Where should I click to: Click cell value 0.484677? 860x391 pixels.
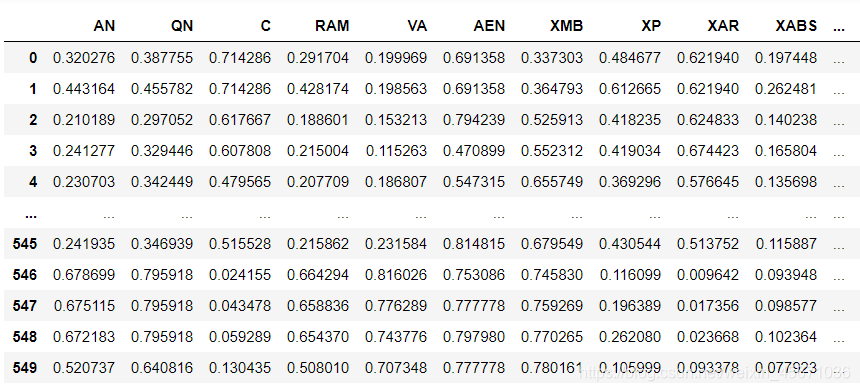pos(630,58)
